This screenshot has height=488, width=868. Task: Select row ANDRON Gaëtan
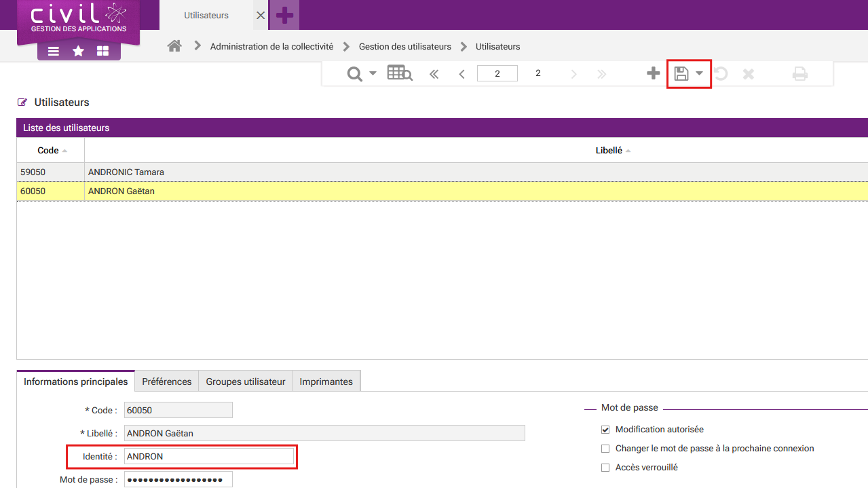(x=442, y=191)
